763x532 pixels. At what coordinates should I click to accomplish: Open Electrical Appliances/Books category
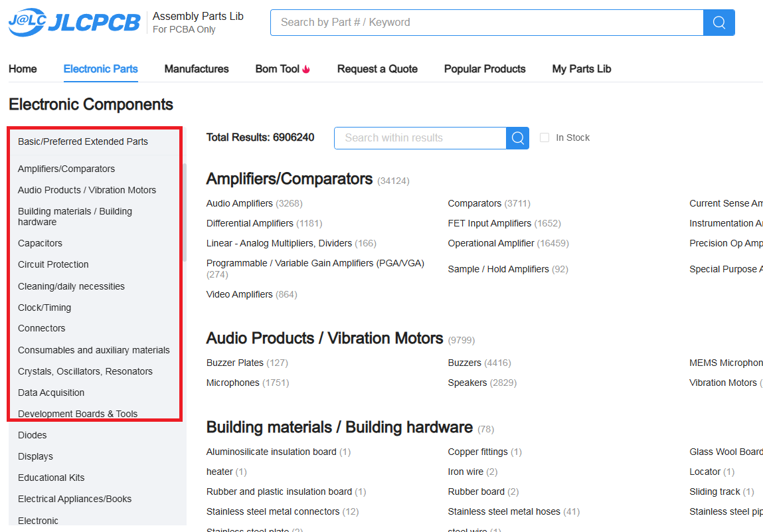(75, 499)
